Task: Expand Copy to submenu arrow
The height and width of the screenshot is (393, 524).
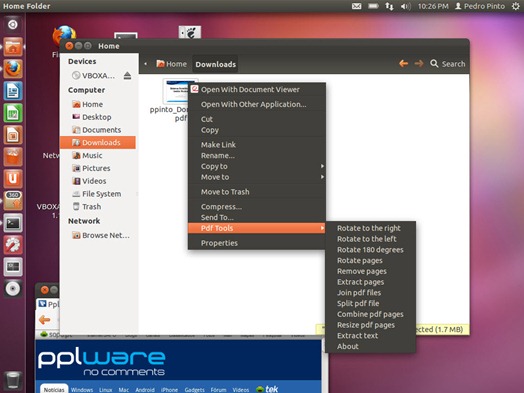Action: (322, 166)
